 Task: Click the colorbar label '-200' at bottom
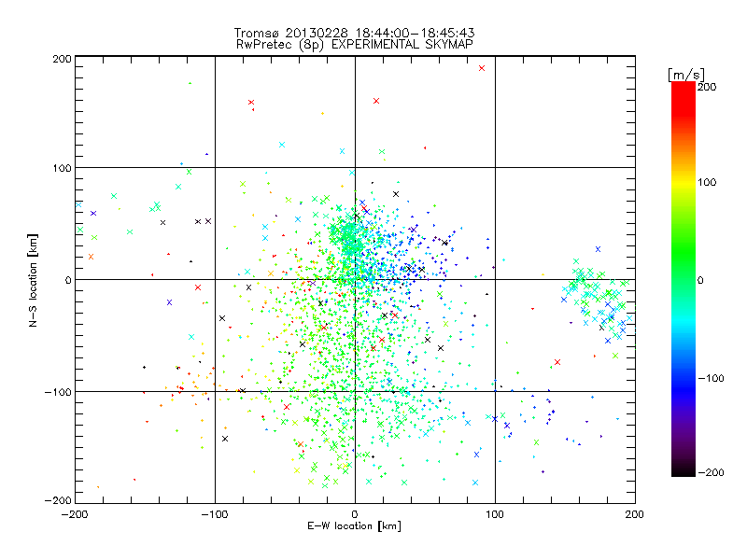711,472
